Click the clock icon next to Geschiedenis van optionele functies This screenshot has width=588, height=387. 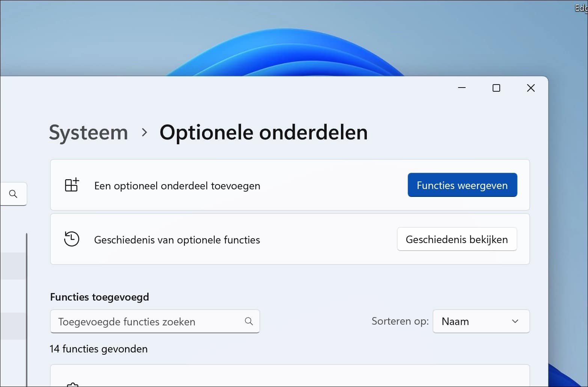pyautogui.click(x=71, y=239)
